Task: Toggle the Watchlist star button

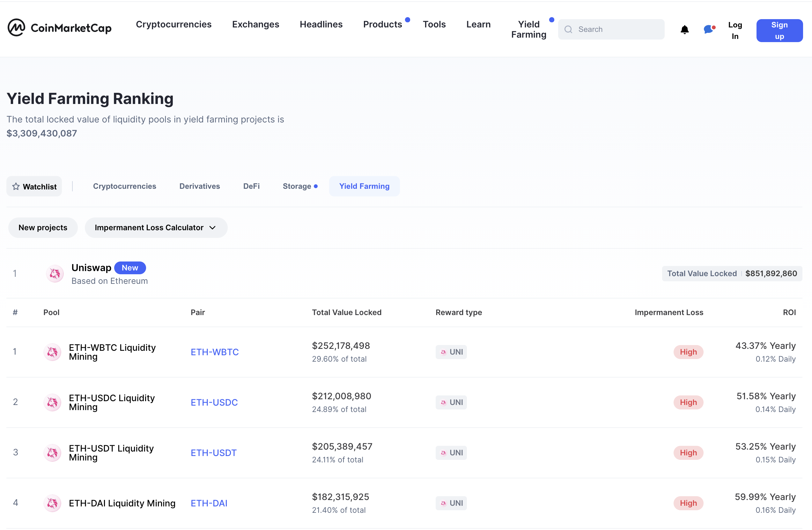Action: 34,187
